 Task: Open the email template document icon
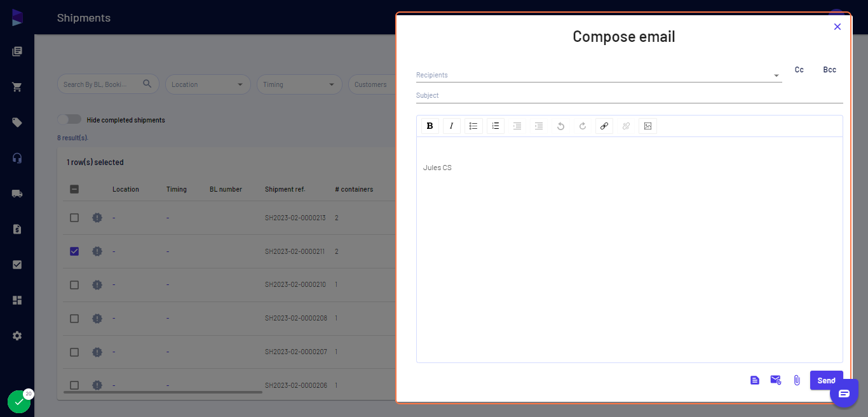pos(755,380)
